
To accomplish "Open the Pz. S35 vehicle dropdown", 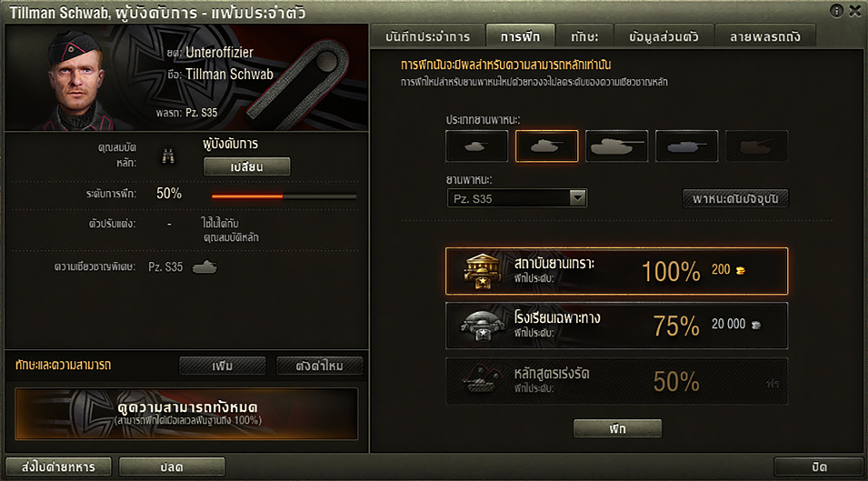I will point(516,198).
